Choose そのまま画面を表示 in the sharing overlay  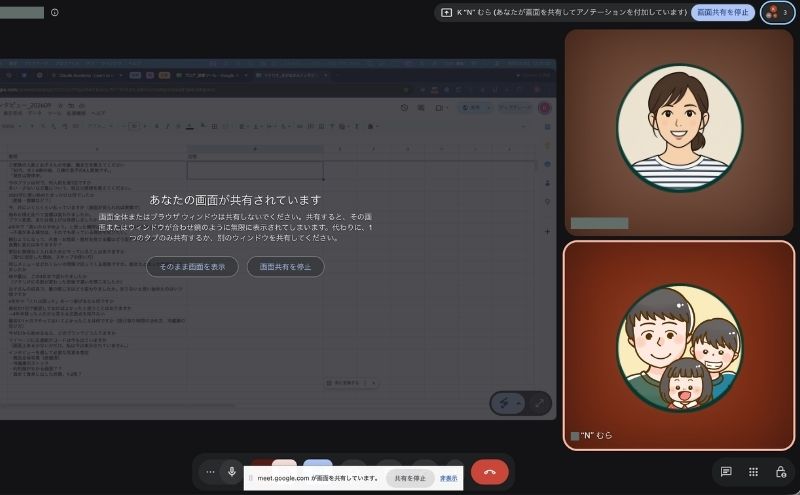[x=192, y=266]
